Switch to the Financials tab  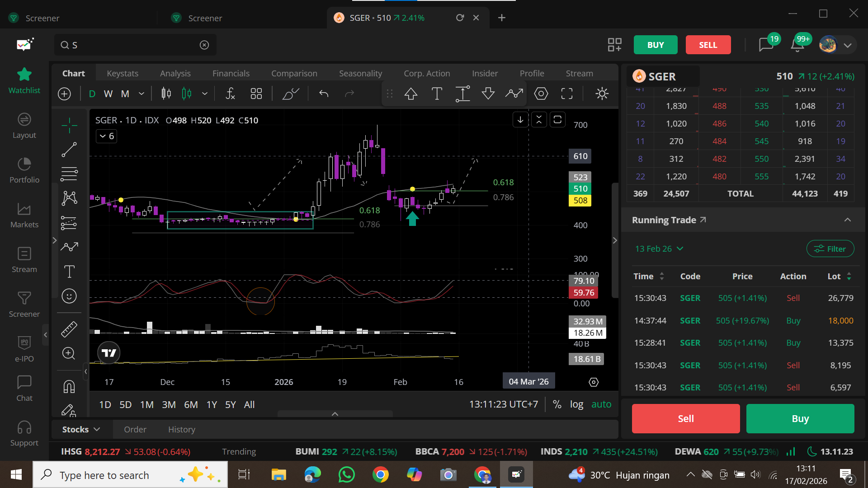click(x=231, y=73)
